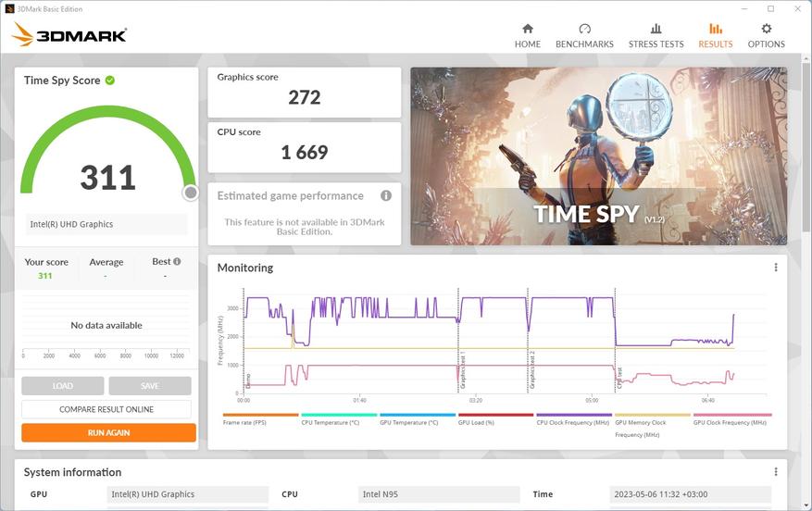The image size is (812, 511).
Task: Open info icon for Estimated game performance
Action: click(x=386, y=195)
